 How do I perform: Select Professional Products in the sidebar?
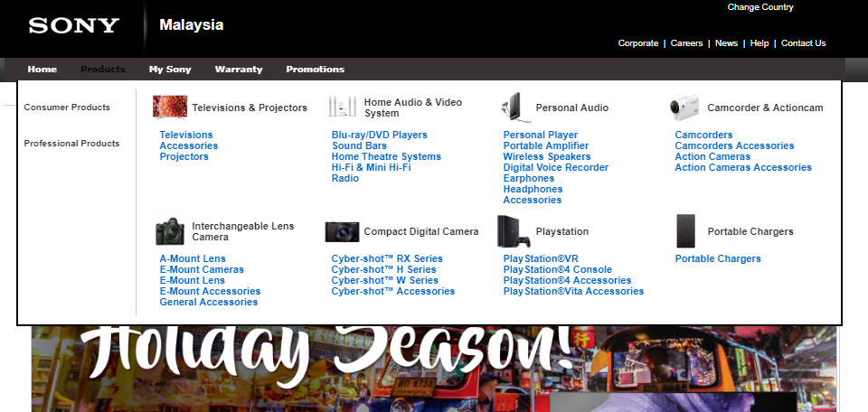point(71,144)
